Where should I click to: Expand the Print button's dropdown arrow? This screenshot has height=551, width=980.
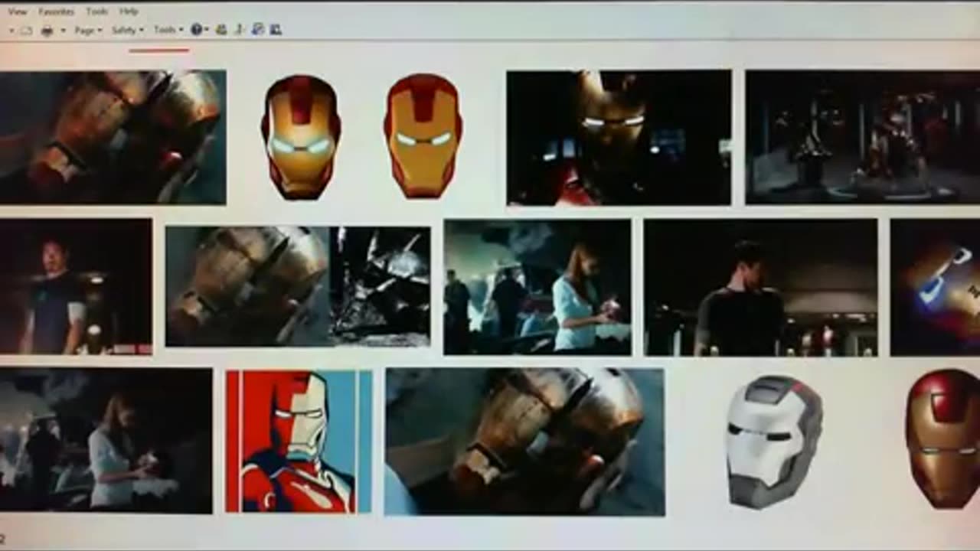(x=64, y=31)
